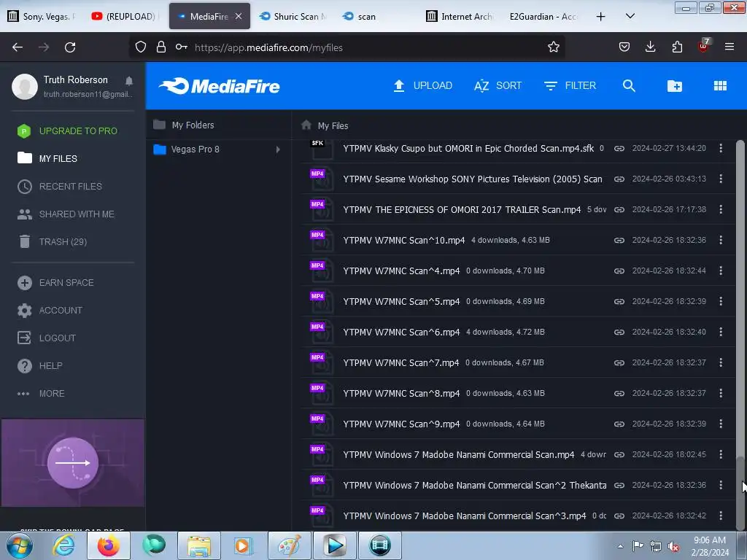Select file YTPMV W7MNC Scan^10.mp4
Viewport: 747px width, 560px height.
click(x=404, y=241)
